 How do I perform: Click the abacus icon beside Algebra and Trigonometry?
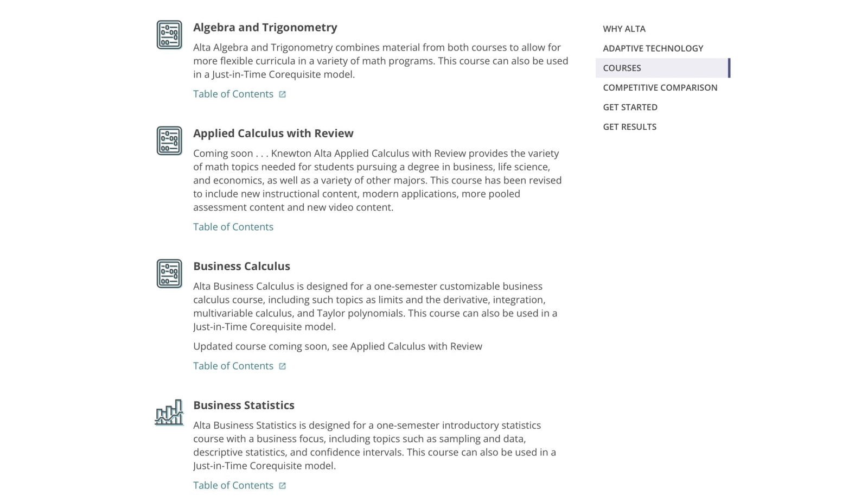169,35
